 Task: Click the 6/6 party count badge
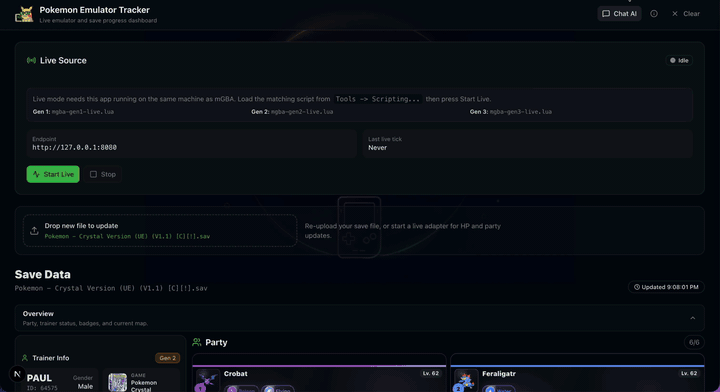(x=694, y=342)
